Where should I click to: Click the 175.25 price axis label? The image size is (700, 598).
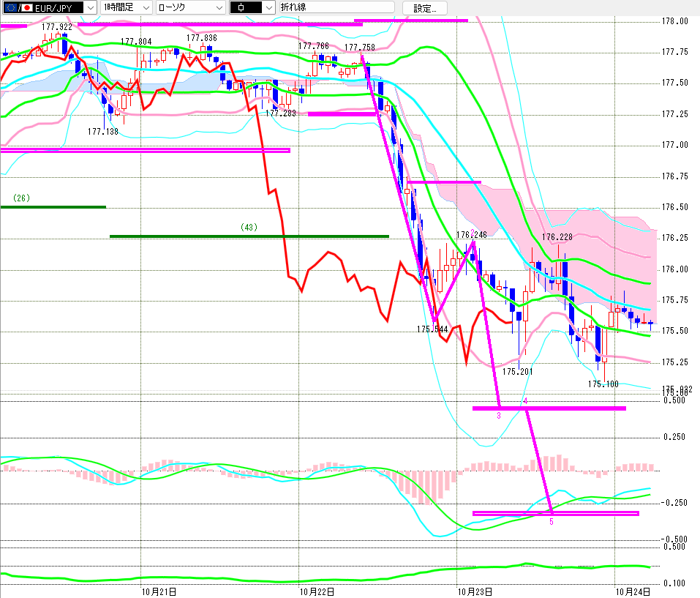coord(675,362)
